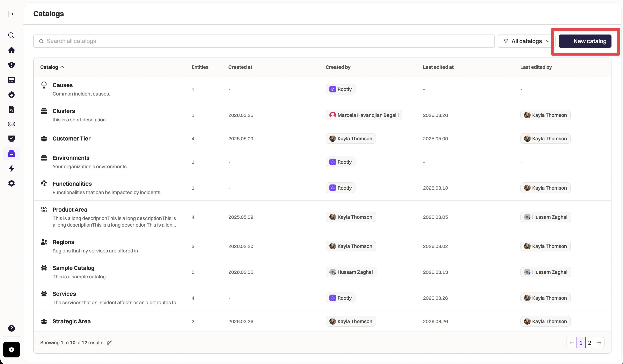This screenshot has width=623, height=364.
Task: Open incidents via the flame sidebar icon
Action: tap(11, 94)
